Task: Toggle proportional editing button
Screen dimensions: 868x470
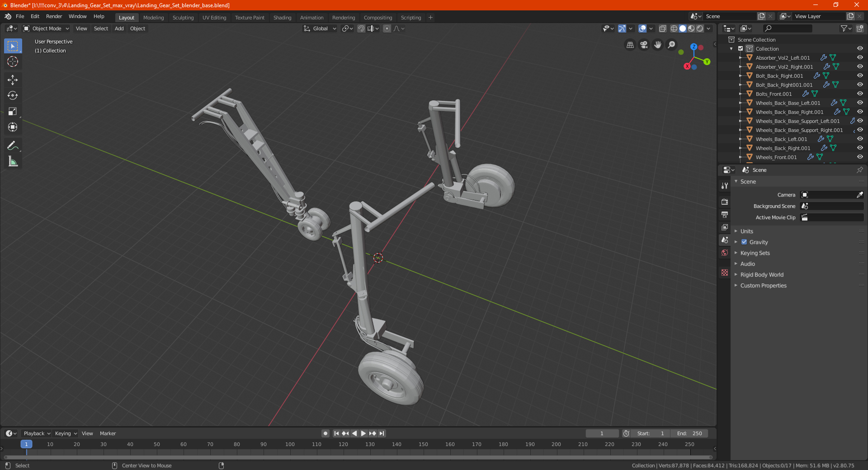Action: (387, 28)
